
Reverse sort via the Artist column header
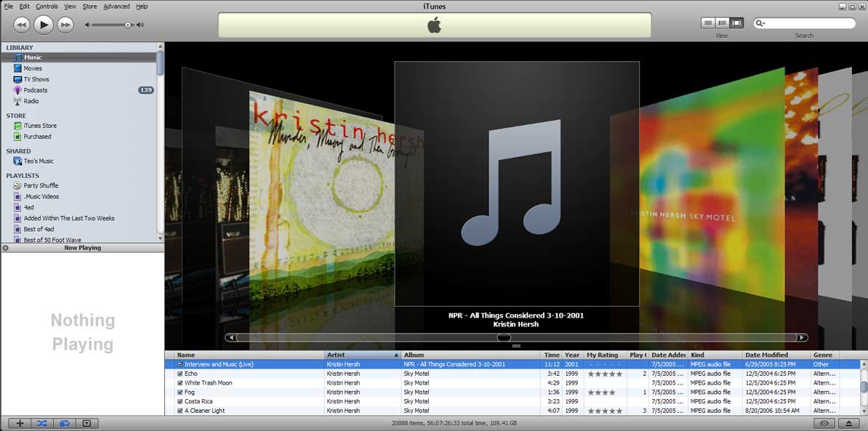pyautogui.click(x=363, y=355)
